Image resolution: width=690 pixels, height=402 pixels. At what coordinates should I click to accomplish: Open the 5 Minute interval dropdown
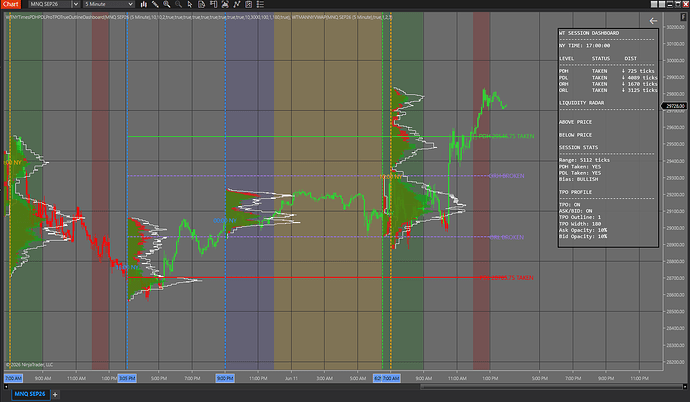coord(109,4)
